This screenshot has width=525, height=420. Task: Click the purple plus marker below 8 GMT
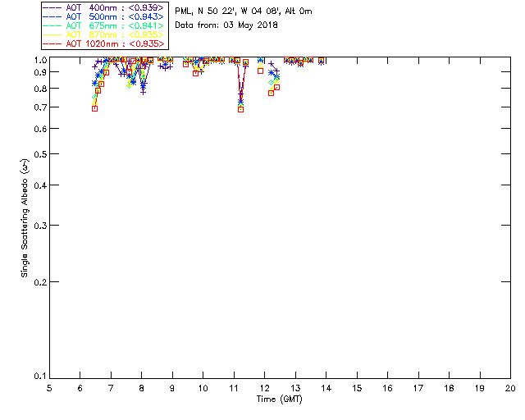[x=143, y=92]
